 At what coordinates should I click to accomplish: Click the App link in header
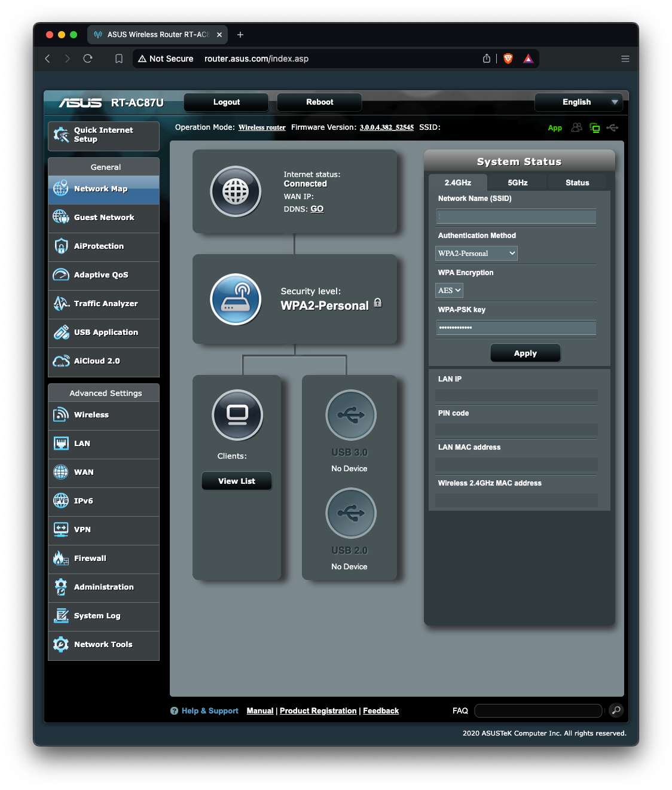[x=555, y=128]
